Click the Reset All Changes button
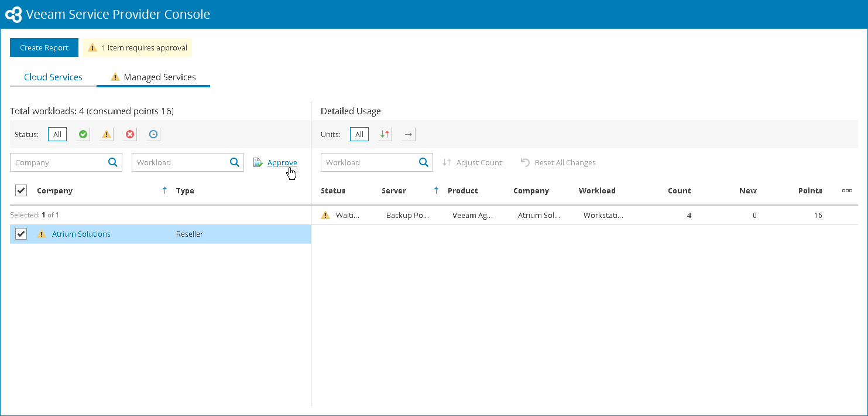The height and width of the screenshot is (416, 868). pyautogui.click(x=558, y=162)
